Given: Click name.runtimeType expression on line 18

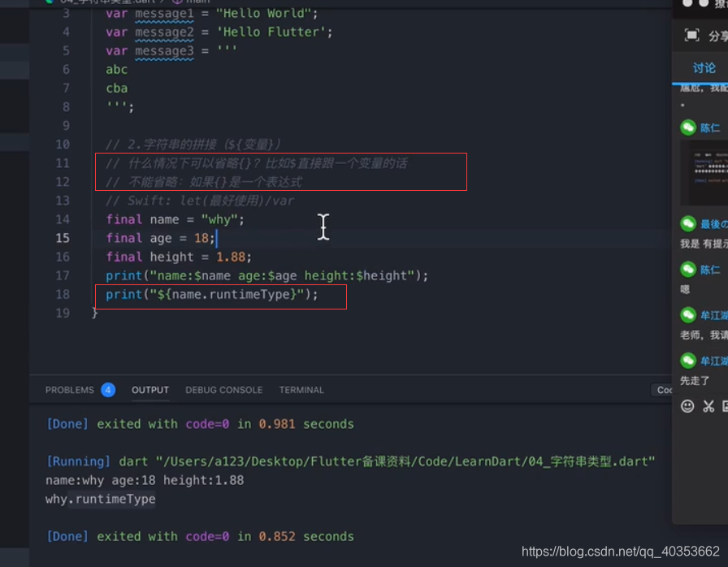Looking at the screenshot, I should (230, 294).
